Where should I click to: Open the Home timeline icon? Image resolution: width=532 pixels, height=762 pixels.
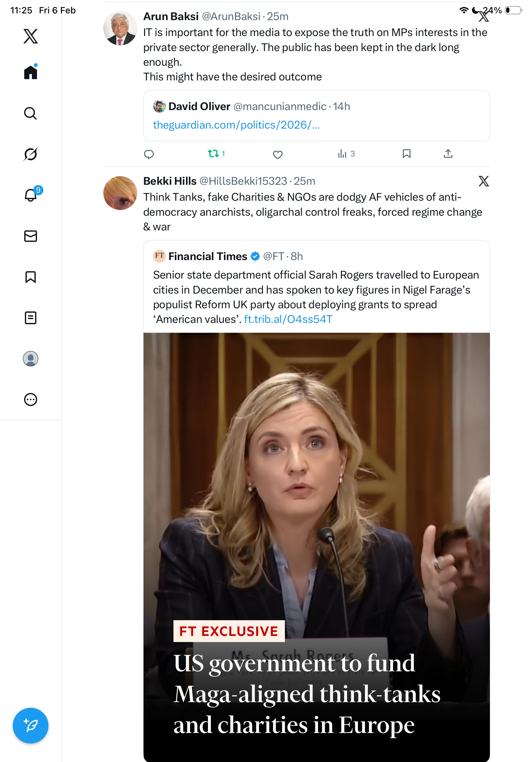coord(31,72)
